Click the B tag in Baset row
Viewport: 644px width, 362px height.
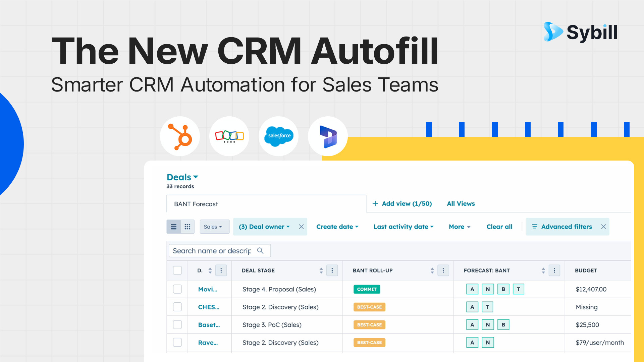[x=503, y=324]
